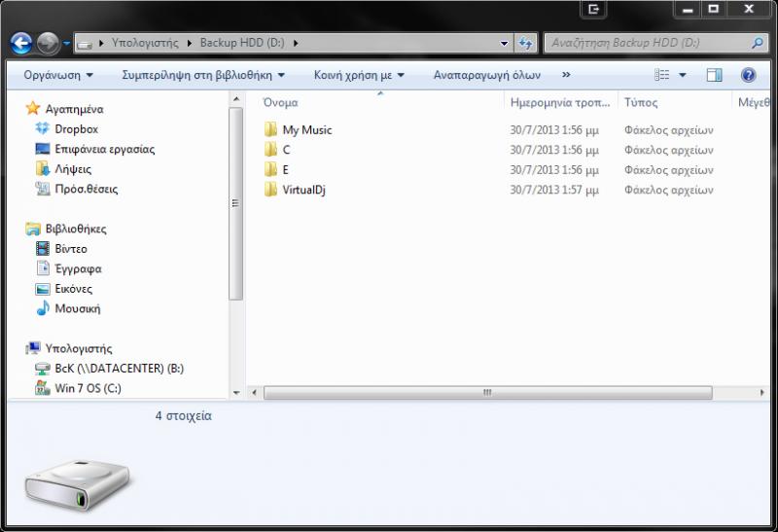
Task: Click the greyed Forward arrow button
Action: 48,43
